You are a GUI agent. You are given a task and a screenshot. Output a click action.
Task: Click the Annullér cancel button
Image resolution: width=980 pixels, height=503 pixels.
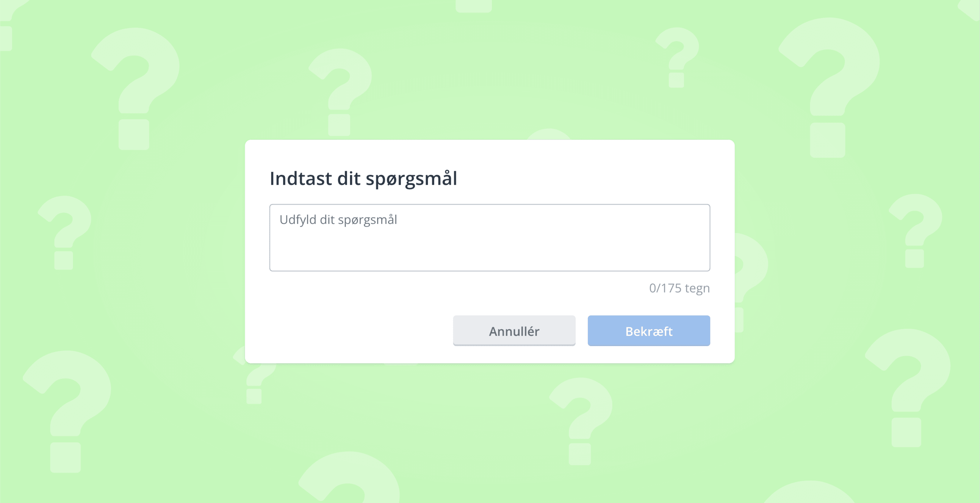[514, 331]
